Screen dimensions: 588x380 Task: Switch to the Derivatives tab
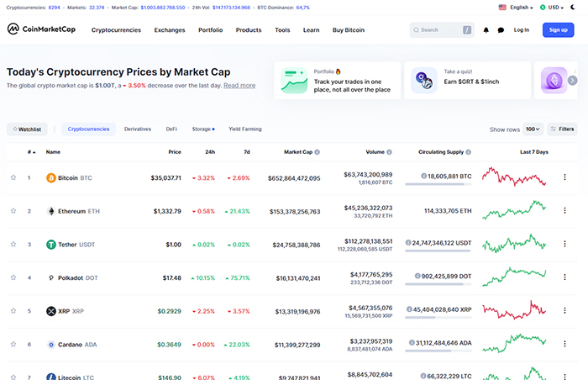pos(138,129)
